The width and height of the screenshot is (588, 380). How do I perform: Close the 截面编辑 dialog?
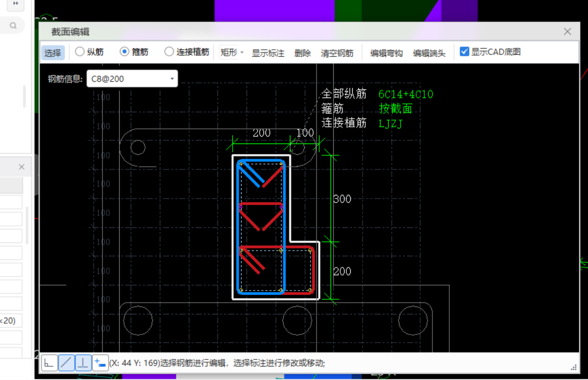click(567, 32)
